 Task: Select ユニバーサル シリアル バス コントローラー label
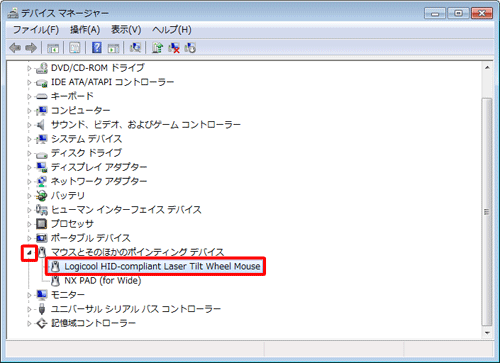pos(136,309)
